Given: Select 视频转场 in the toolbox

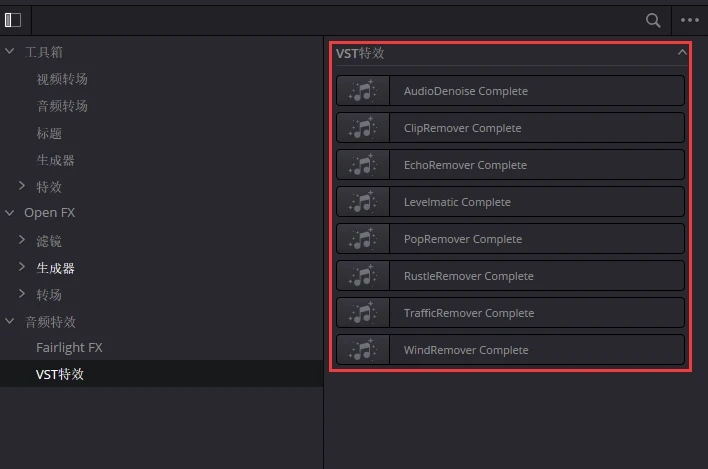Looking at the screenshot, I should click(x=62, y=79).
